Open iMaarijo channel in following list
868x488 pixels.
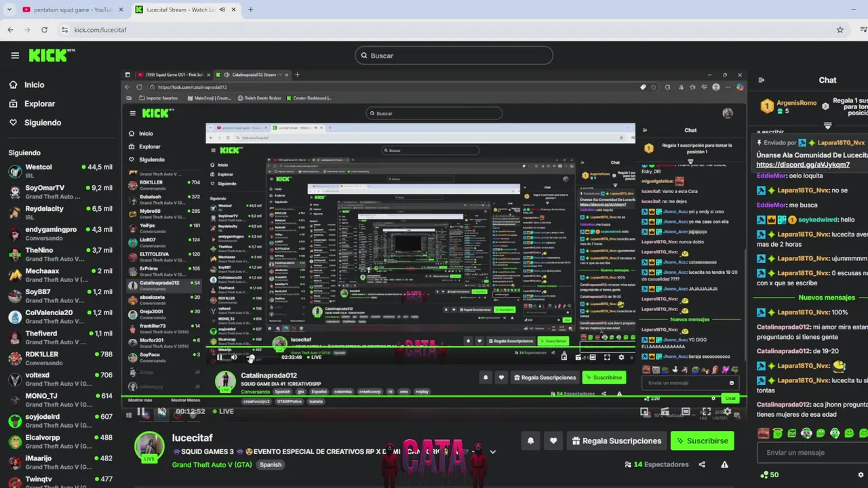point(60,462)
